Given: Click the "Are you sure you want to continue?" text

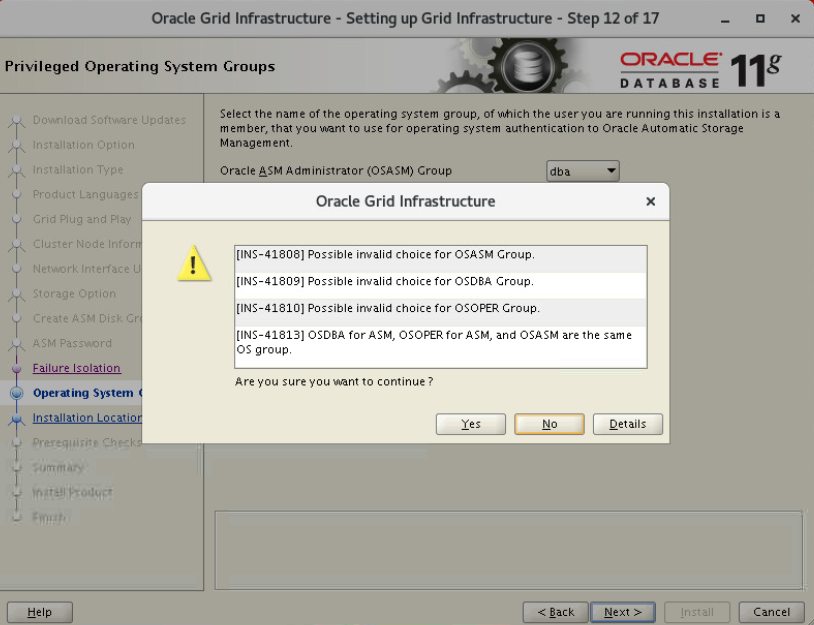Looking at the screenshot, I should point(334,382).
